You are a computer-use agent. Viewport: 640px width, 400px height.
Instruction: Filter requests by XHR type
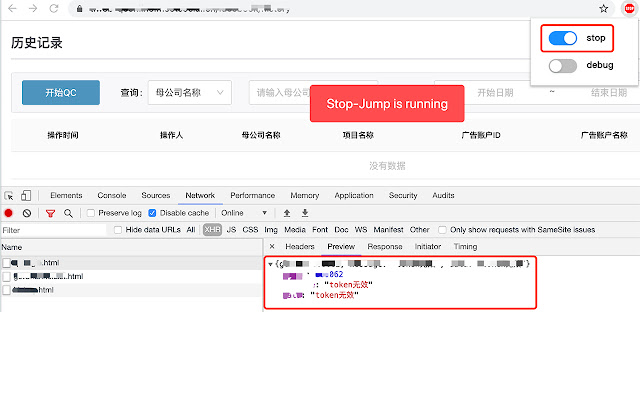pos(212,230)
